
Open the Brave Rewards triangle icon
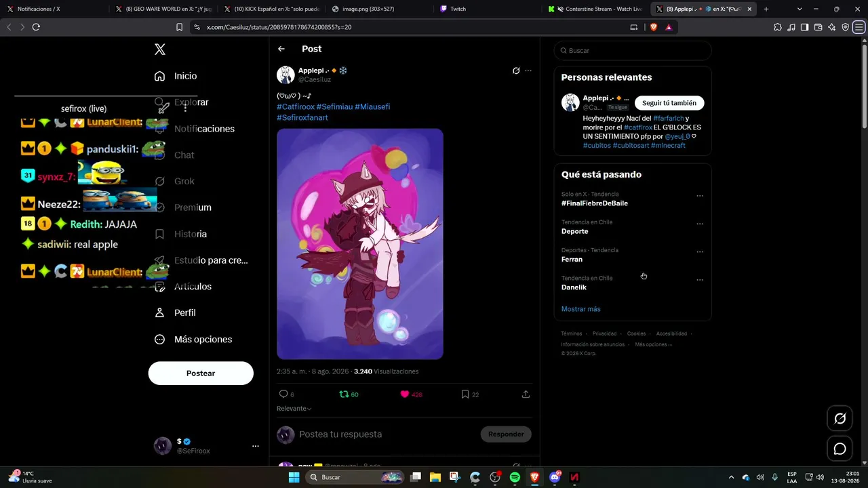(x=669, y=27)
